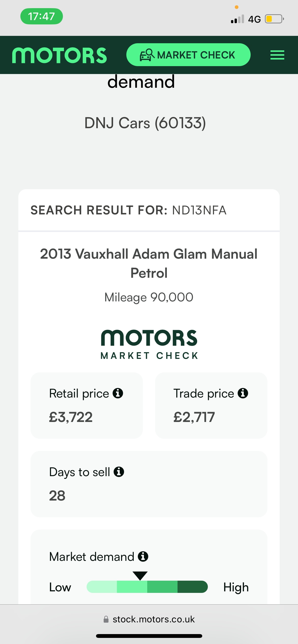This screenshot has width=298, height=644.
Task: Tap the green 17:47 time pill
Action: pyautogui.click(x=42, y=16)
